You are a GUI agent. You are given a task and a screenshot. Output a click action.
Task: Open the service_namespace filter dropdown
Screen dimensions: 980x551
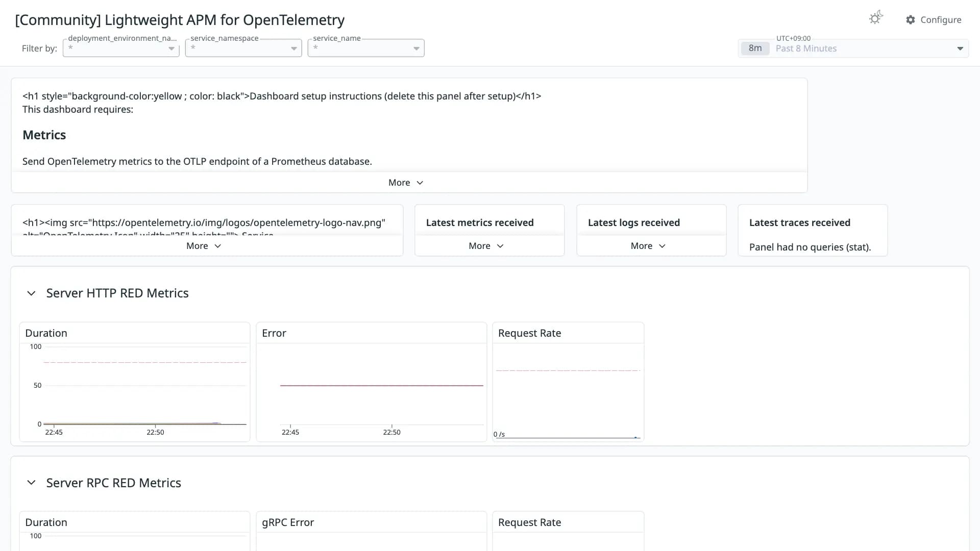coord(243,48)
